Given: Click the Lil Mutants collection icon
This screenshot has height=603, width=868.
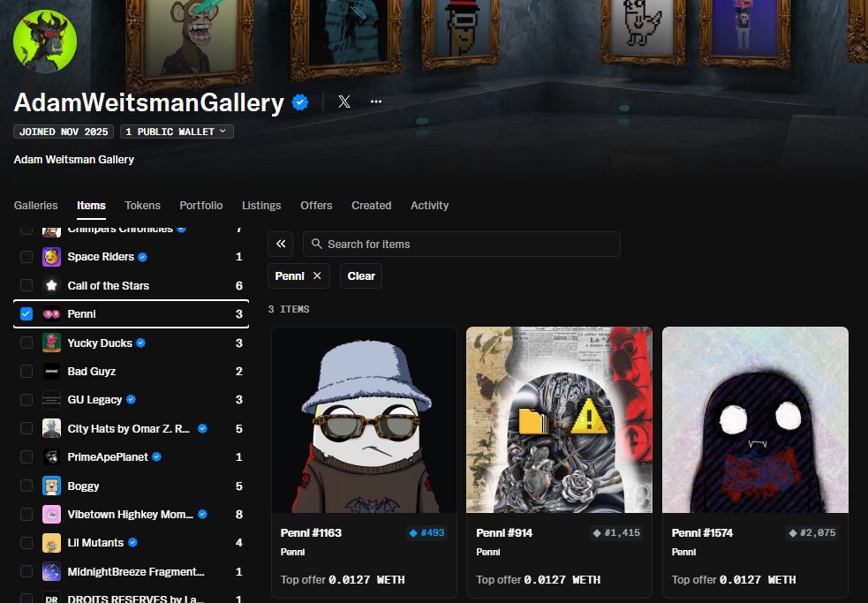Looking at the screenshot, I should (x=51, y=543).
